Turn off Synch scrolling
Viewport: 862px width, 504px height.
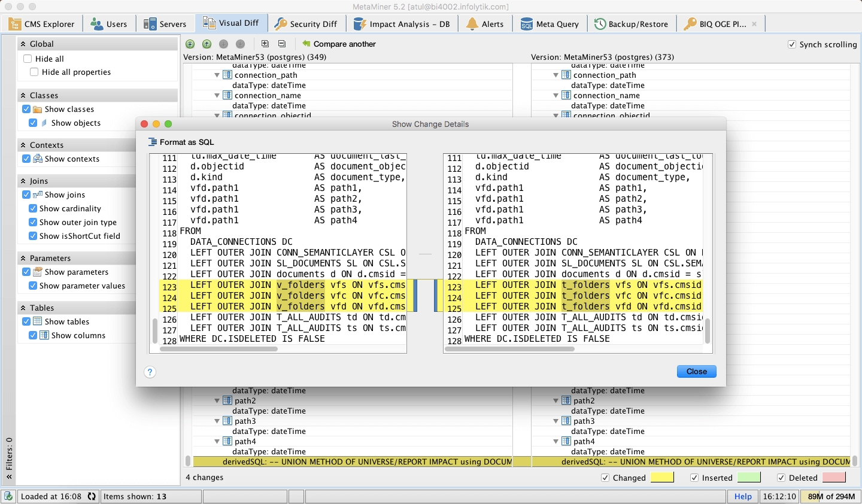792,44
